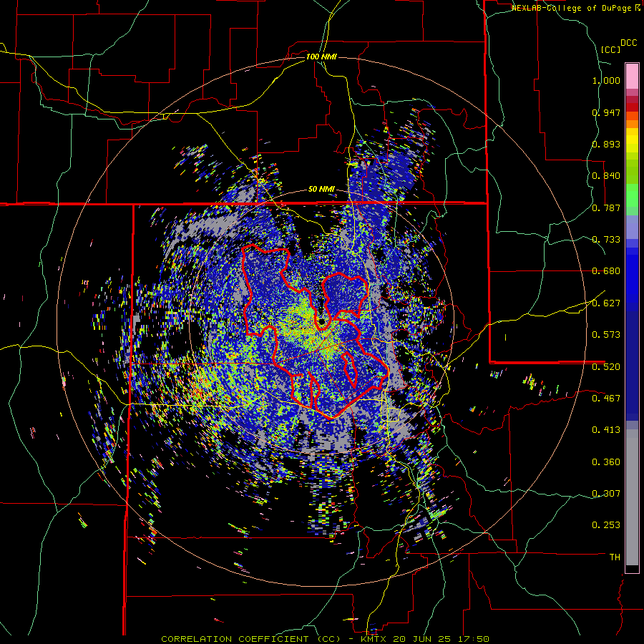Viewport: 644px width, 644px height.
Task: Click the 1.000 value on the color scale
Action: [606, 80]
